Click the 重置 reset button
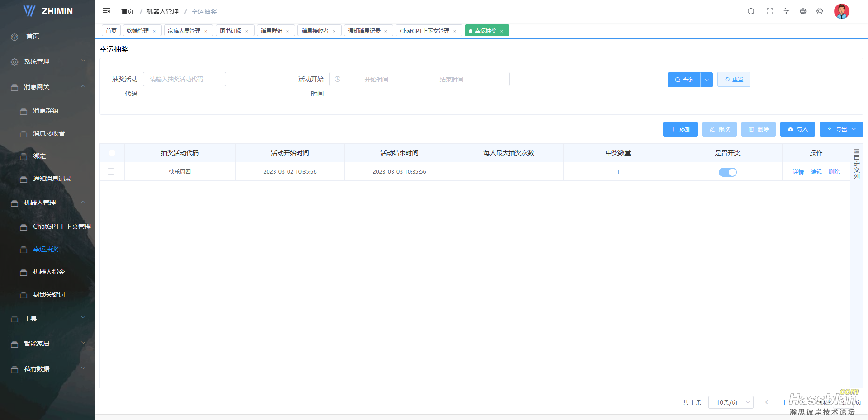The height and width of the screenshot is (420, 868). point(734,80)
